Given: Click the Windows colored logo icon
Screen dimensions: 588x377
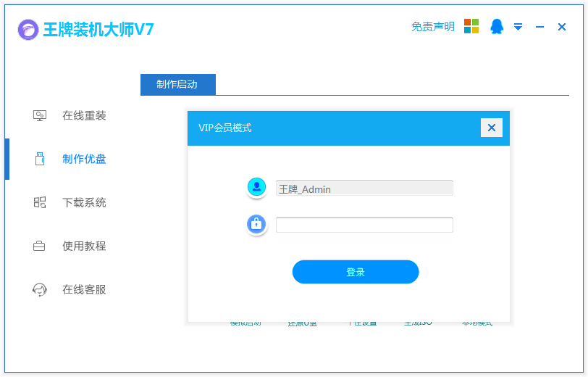Looking at the screenshot, I should pyautogui.click(x=471, y=26).
